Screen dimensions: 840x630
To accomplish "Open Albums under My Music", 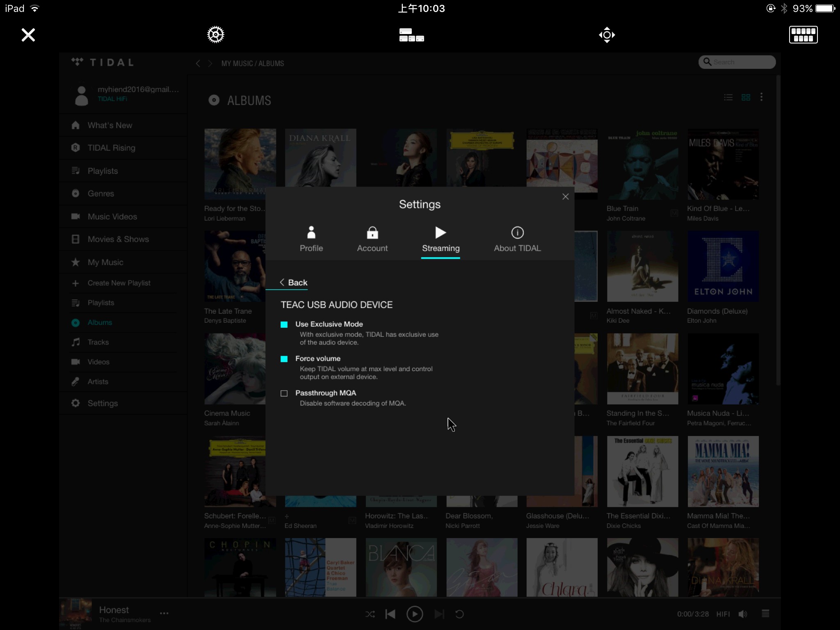I will tap(123, 322).
